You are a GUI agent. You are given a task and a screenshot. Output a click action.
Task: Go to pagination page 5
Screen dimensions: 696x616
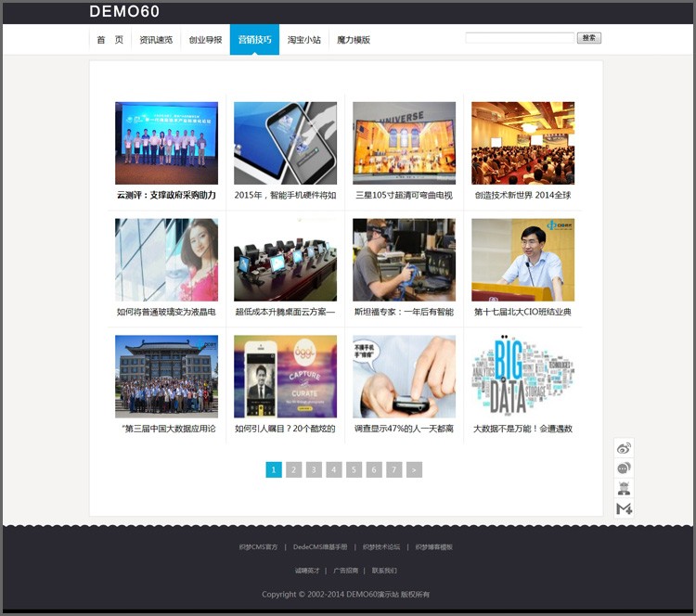coord(354,469)
